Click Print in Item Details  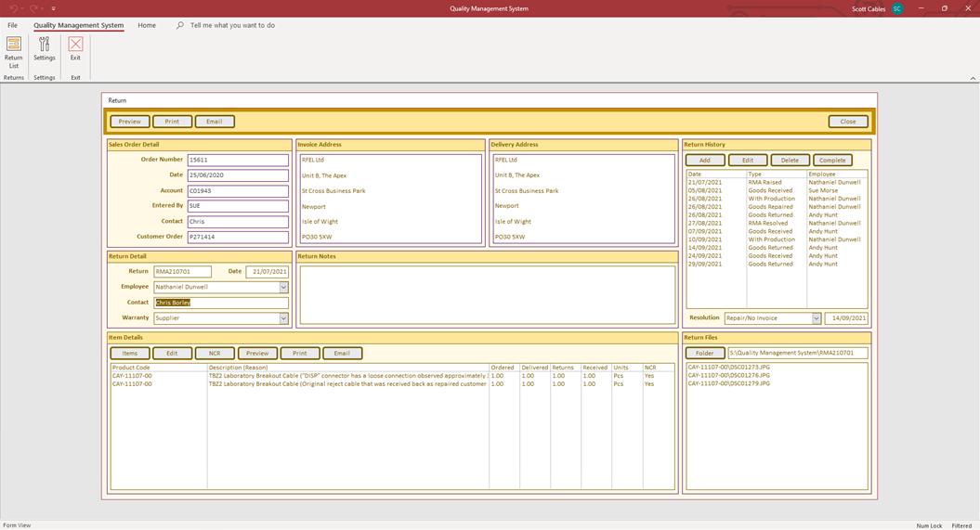pos(299,354)
